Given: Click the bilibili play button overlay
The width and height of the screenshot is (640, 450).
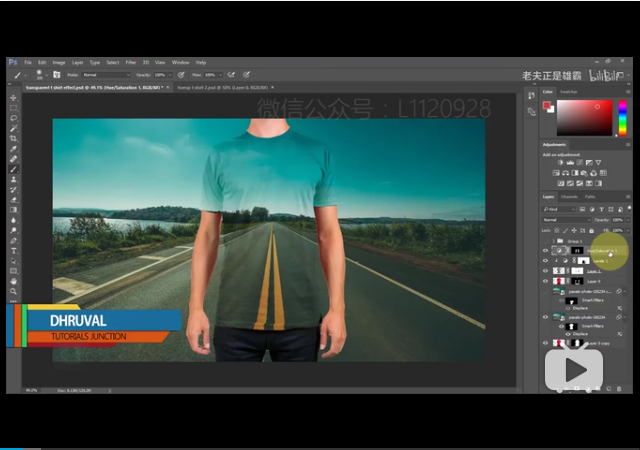Looking at the screenshot, I should pyautogui.click(x=574, y=370).
